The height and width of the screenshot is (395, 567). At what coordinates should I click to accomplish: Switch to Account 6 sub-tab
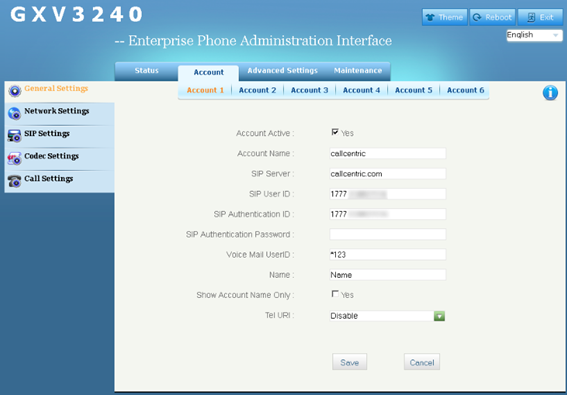tap(465, 90)
